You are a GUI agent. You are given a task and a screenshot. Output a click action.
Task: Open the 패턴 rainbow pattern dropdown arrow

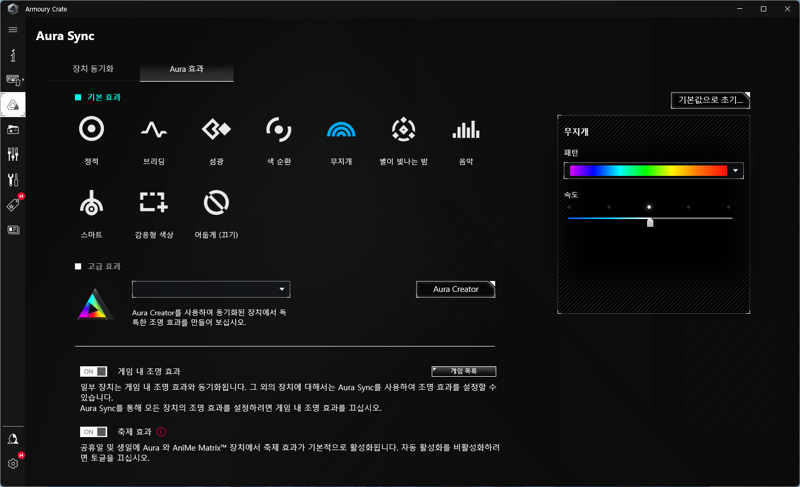[735, 171]
